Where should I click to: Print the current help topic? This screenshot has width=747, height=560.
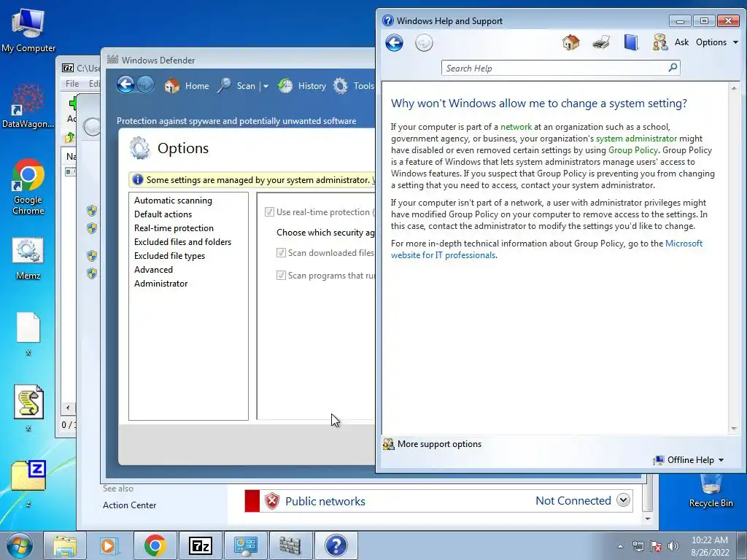pos(601,42)
